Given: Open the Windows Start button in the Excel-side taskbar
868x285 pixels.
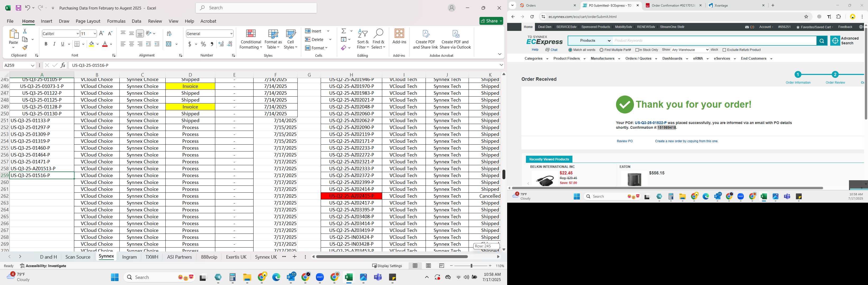Looking at the screenshot, I should (115, 277).
